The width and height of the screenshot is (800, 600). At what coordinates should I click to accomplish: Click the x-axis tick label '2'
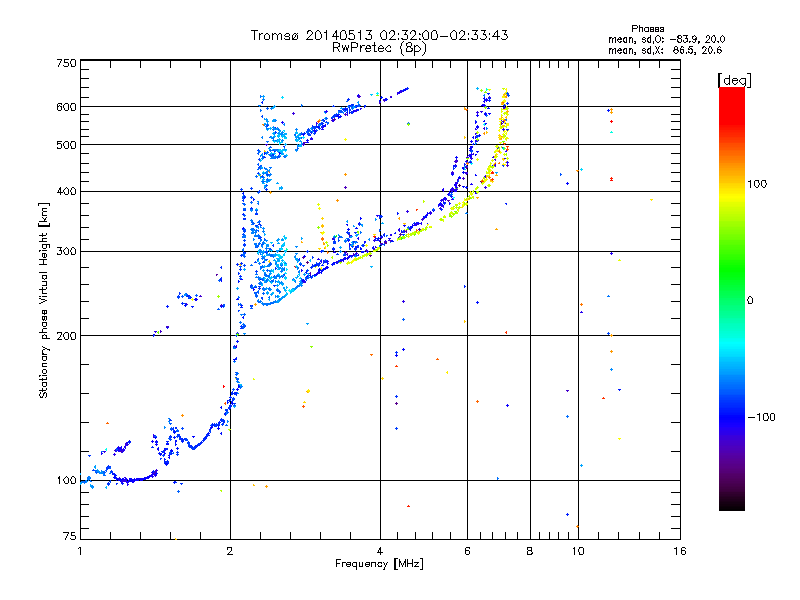click(230, 551)
